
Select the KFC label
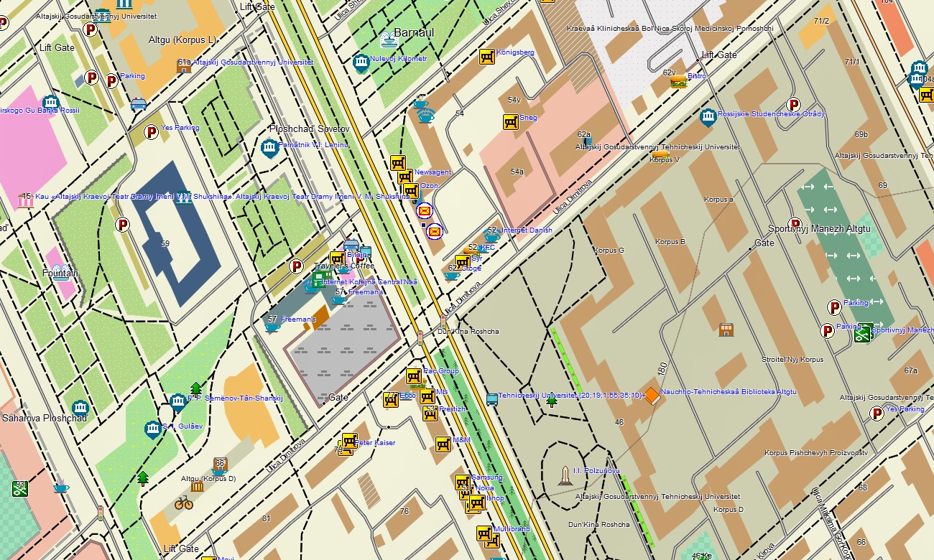488,248
